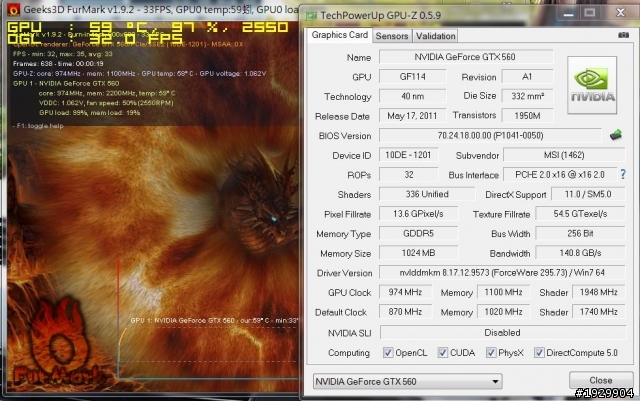
Task: Click the Name field NVIDIA GeForce GTX 560
Action: 466,57
